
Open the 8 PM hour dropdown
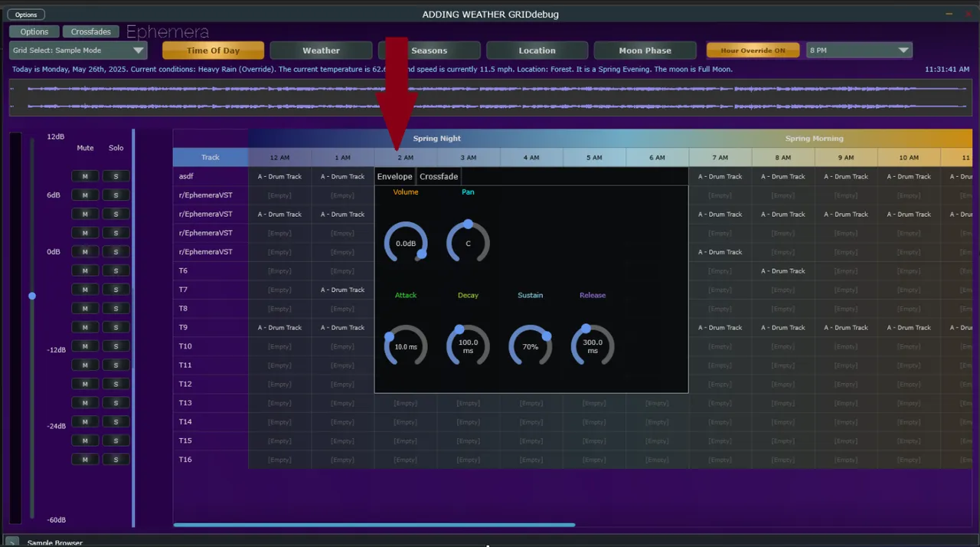(859, 51)
